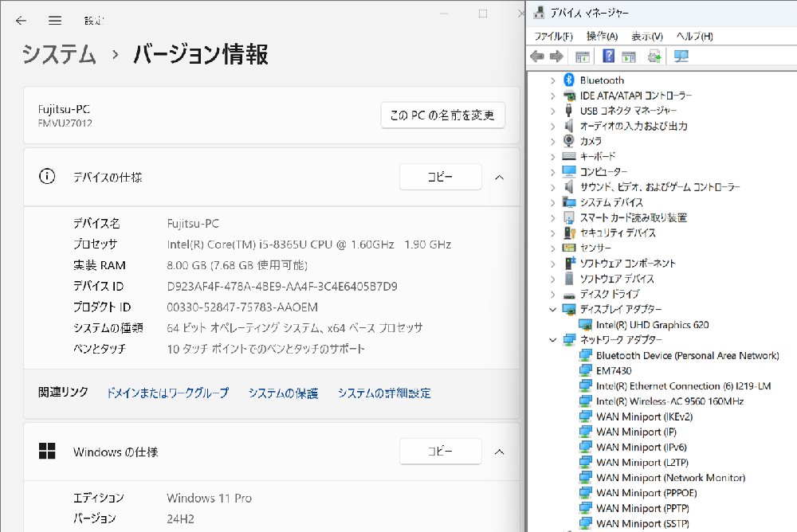Image resolution: width=797 pixels, height=532 pixels.
Task: Select WAN Miniport (L2TP)
Action: [642, 463]
